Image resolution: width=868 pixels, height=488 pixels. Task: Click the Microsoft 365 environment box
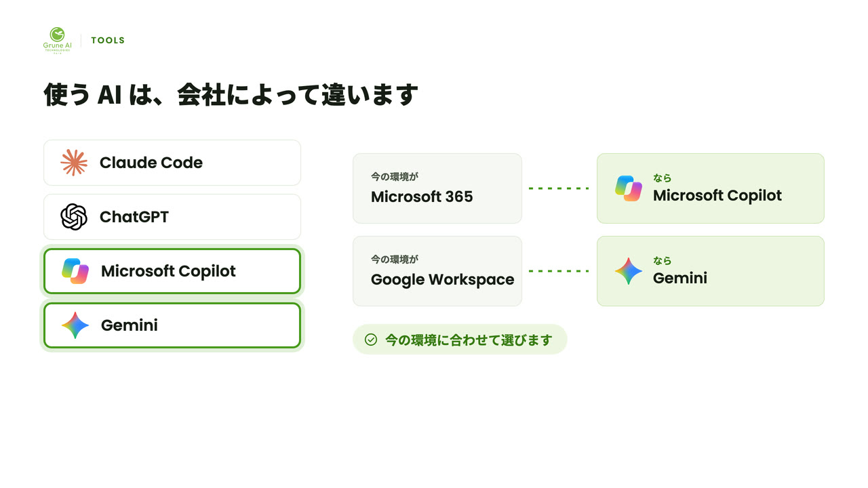(437, 188)
